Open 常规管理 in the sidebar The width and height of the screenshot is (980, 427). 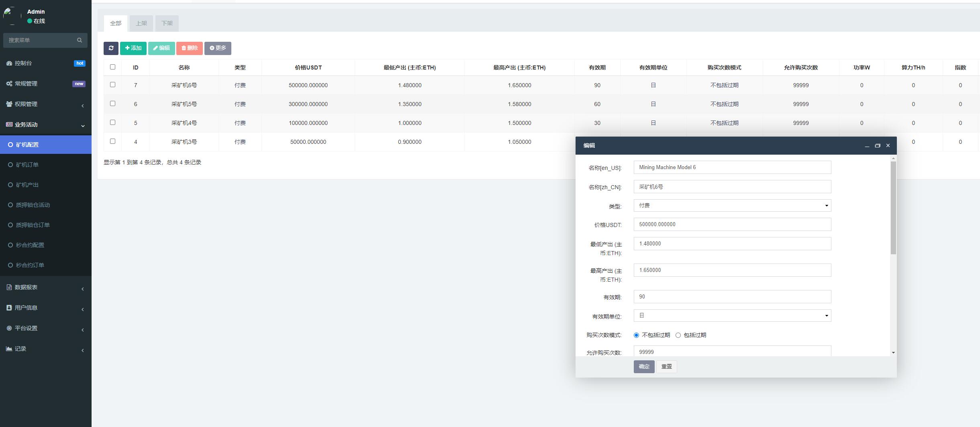(26, 84)
